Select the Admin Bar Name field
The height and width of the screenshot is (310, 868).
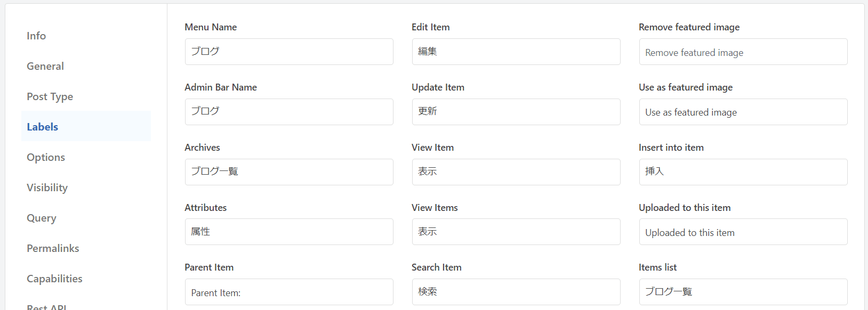click(288, 112)
